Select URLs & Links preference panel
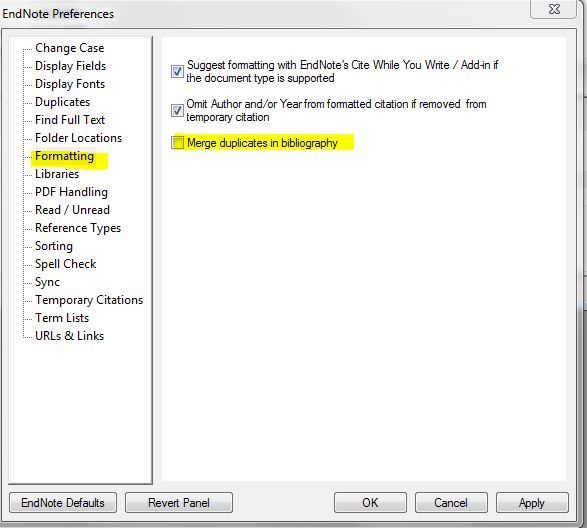This screenshot has width=587, height=528. point(70,336)
